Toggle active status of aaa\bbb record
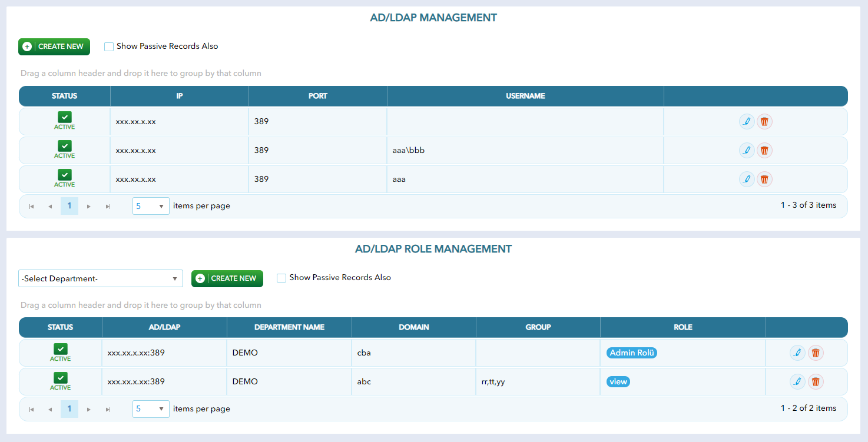Viewport: 868px width, 442px height. click(65, 146)
